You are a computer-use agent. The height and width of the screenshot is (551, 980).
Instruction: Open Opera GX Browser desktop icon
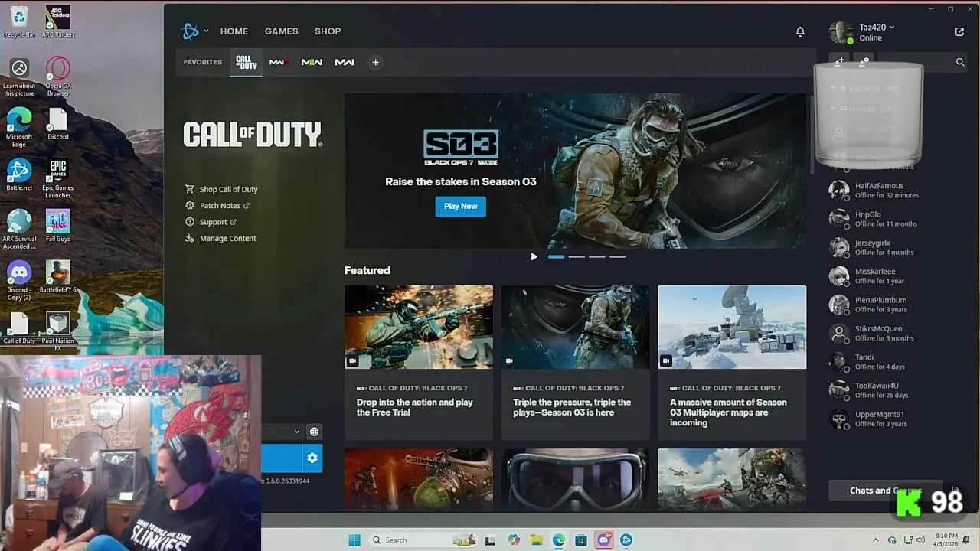tap(57, 77)
